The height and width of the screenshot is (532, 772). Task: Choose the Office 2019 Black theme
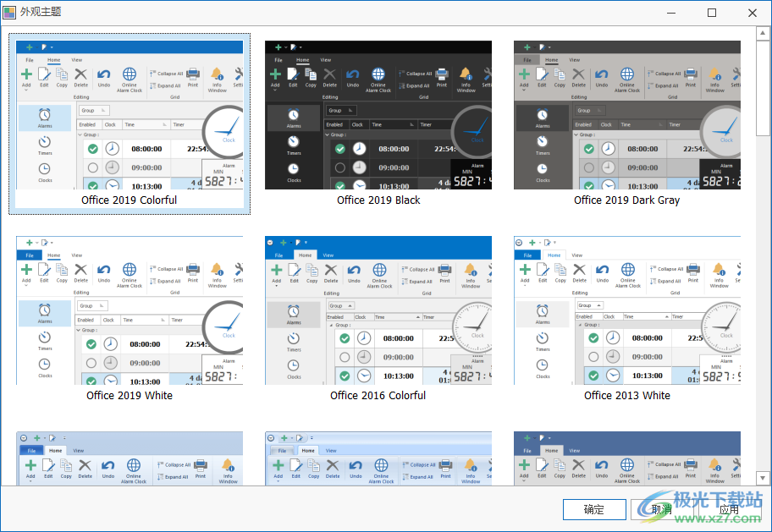(378, 124)
